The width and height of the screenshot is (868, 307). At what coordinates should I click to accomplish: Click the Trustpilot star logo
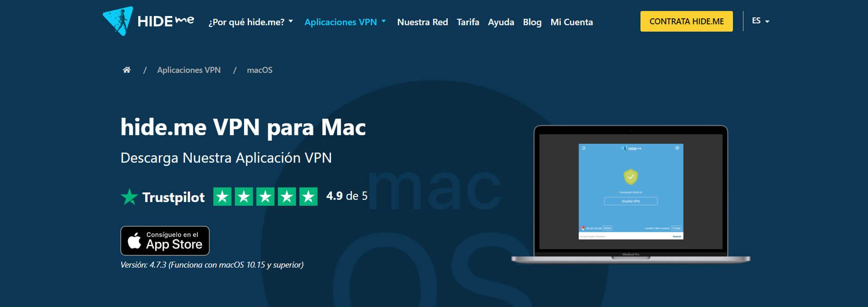pyautogui.click(x=130, y=197)
